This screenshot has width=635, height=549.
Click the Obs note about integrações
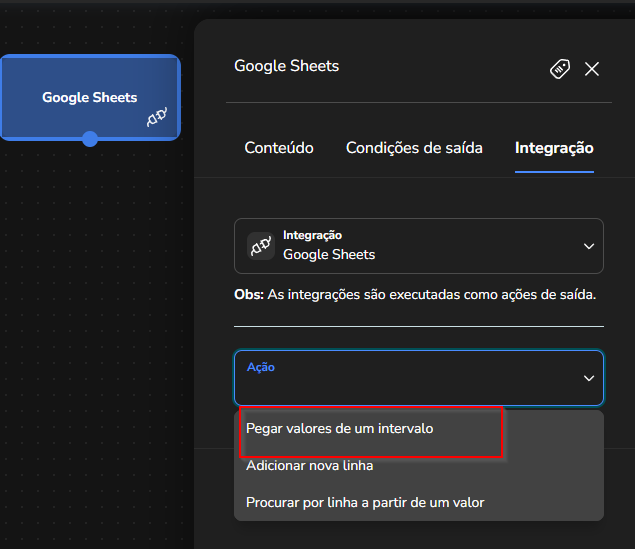click(415, 294)
